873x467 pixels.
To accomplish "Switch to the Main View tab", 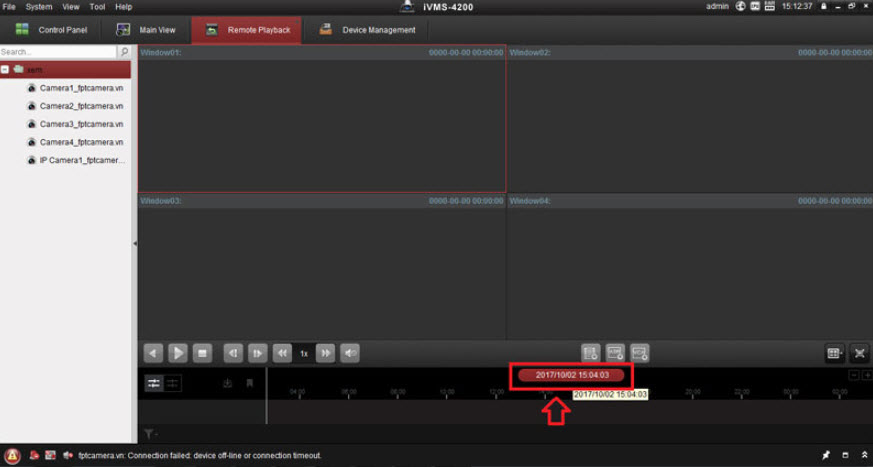I will [146, 30].
